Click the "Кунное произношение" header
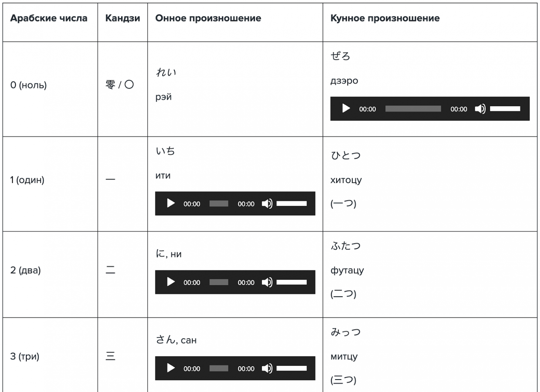Viewport: 540px width, 392px height. click(x=385, y=18)
